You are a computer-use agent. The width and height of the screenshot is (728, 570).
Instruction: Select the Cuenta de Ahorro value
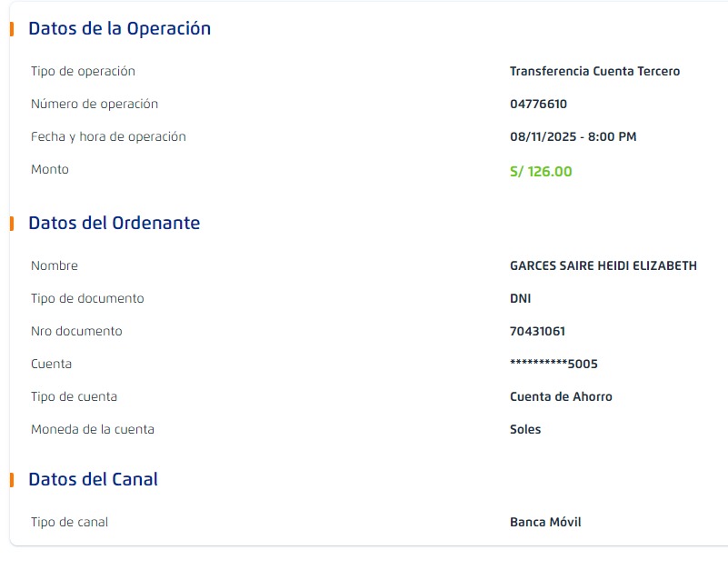[561, 396]
